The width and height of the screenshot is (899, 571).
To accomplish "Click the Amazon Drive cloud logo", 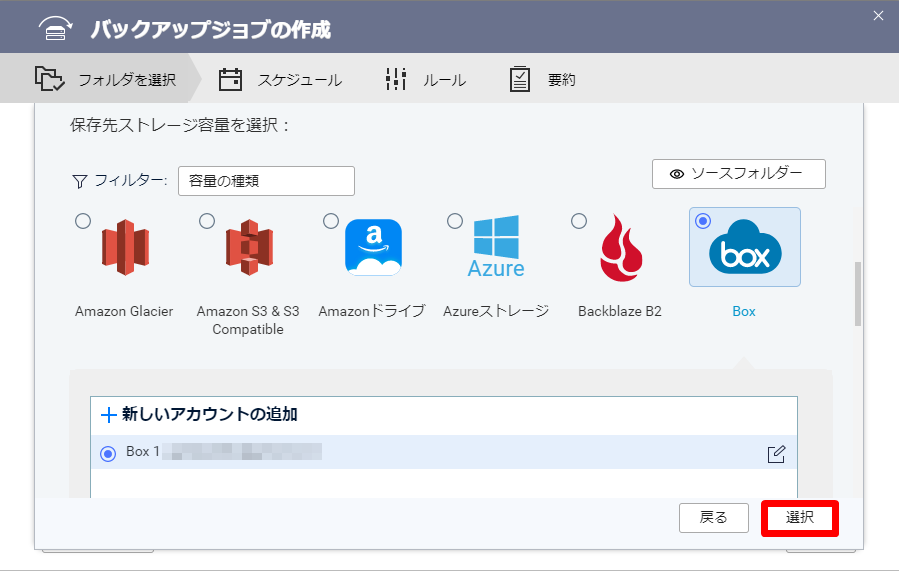I will coord(373,248).
